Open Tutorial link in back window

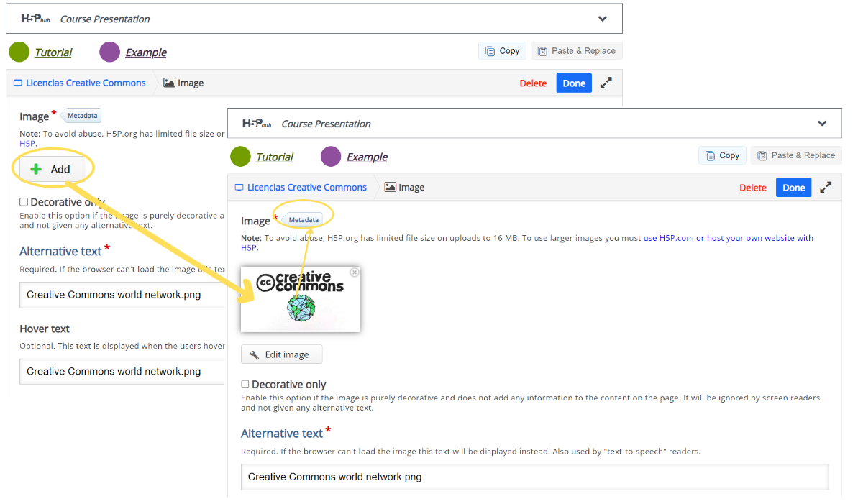[x=53, y=52]
